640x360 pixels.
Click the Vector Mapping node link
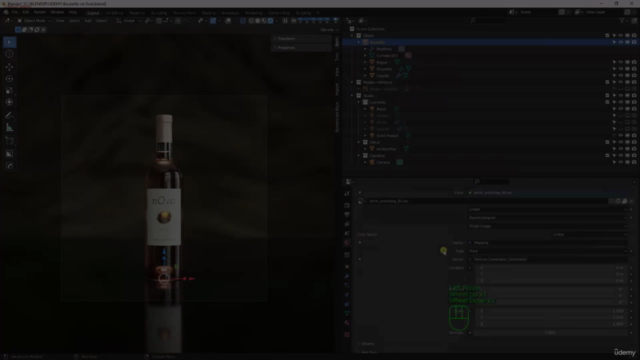click(547, 243)
